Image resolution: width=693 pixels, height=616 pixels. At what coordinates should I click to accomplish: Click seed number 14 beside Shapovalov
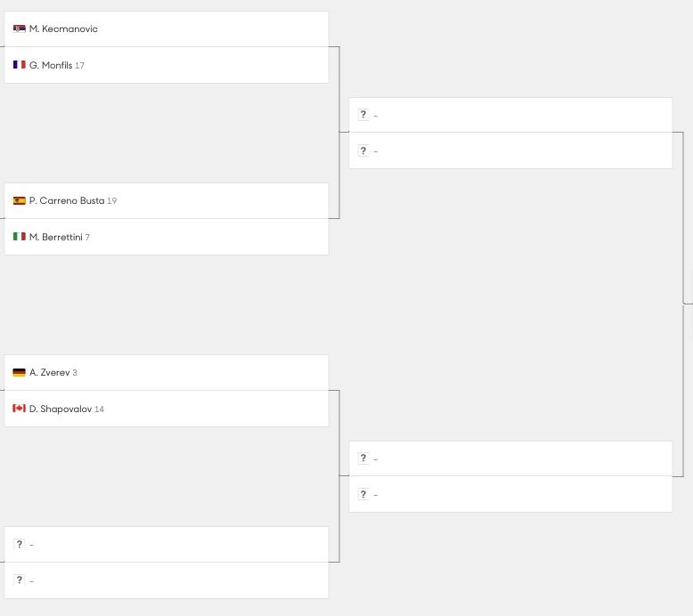(100, 409)
